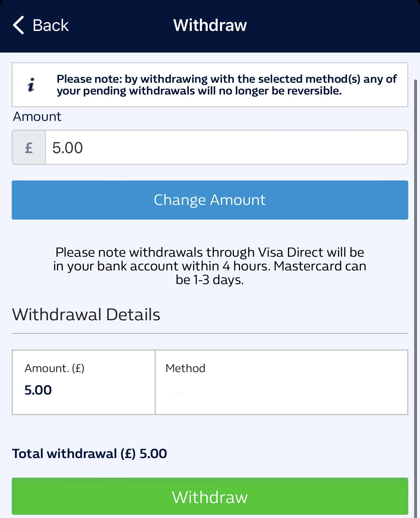Tap the Amount label above the input

pyautogui.click(x=36, y=116)
